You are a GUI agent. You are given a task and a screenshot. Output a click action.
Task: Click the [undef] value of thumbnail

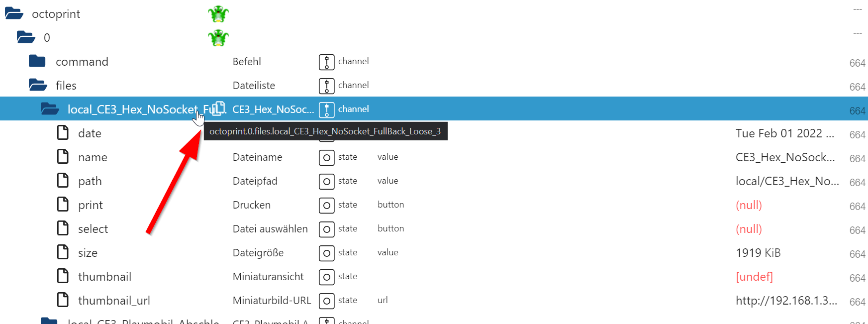[754, 277]
